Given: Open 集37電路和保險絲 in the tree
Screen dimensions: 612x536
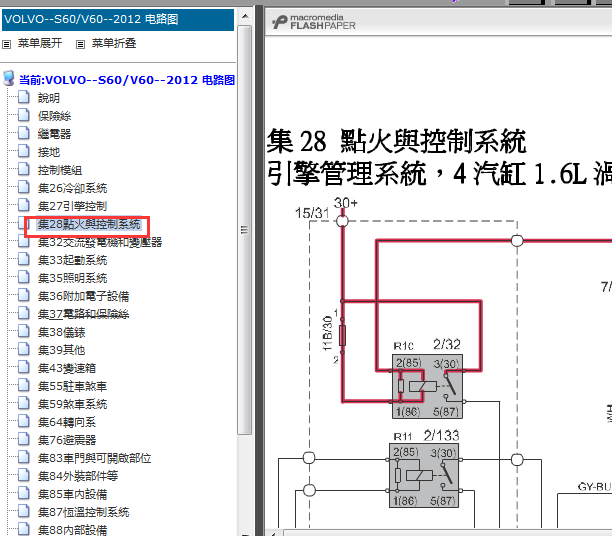Looking at the screenshot, I should coord(83,314).
